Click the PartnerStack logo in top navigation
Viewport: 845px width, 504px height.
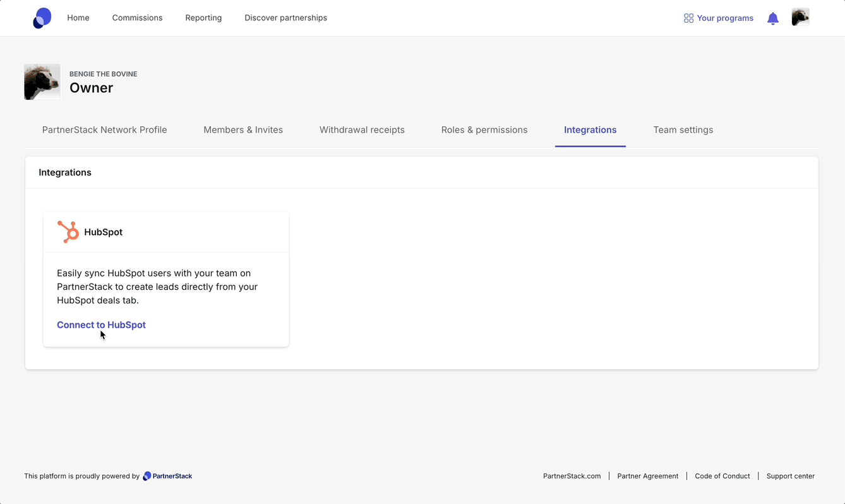(x=42, y=18)
